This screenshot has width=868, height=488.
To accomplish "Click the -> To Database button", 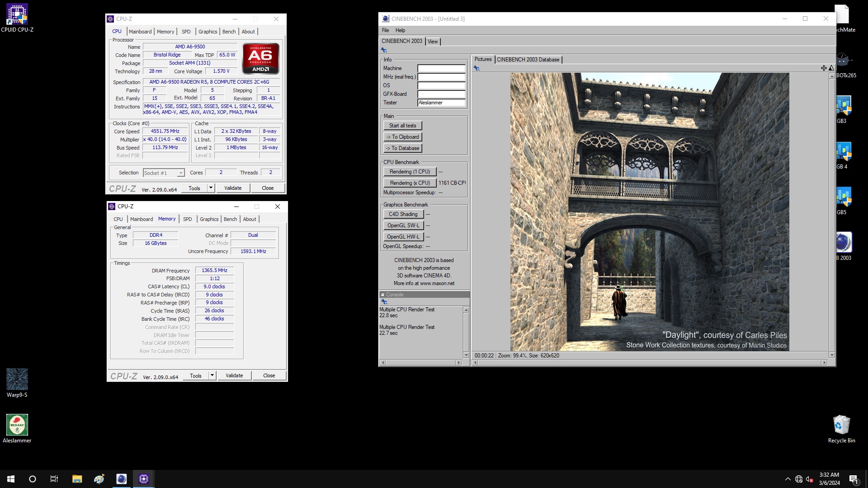I will click(x=402, y=148).
